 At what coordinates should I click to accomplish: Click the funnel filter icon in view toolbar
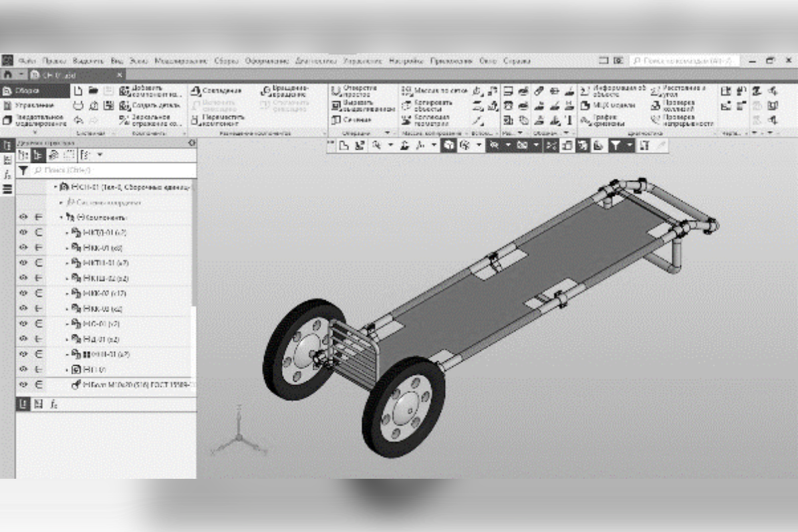(615, 146)
